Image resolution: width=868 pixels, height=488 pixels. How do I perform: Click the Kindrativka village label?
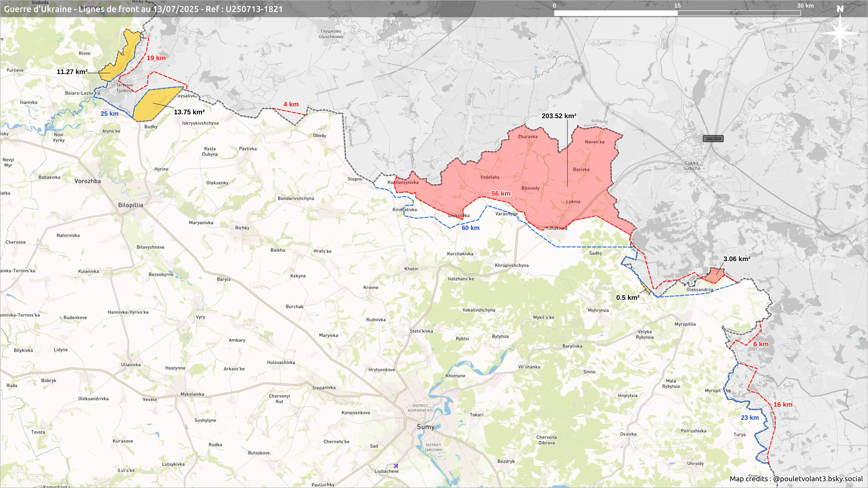[405, 210]
